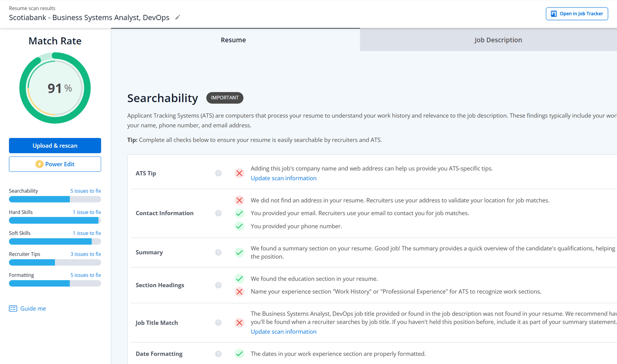The width and height of the screenshot is (617, 364).
Task: Switch to the Job Description tab
Action: point(488,40)
